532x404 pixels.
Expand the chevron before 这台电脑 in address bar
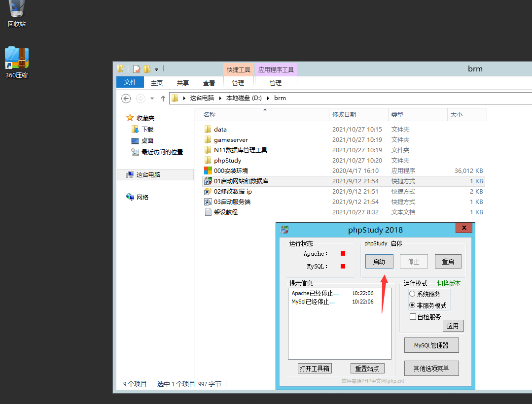184,98
